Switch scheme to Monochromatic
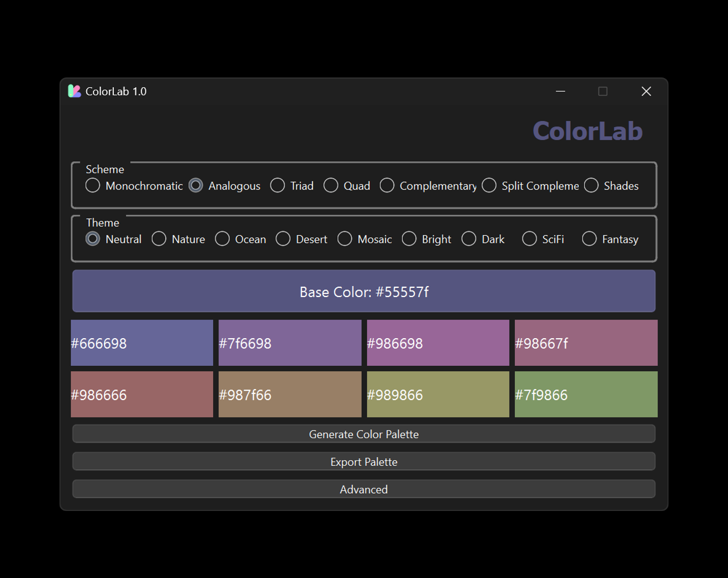Screen dimensions: 728x578 92,186
